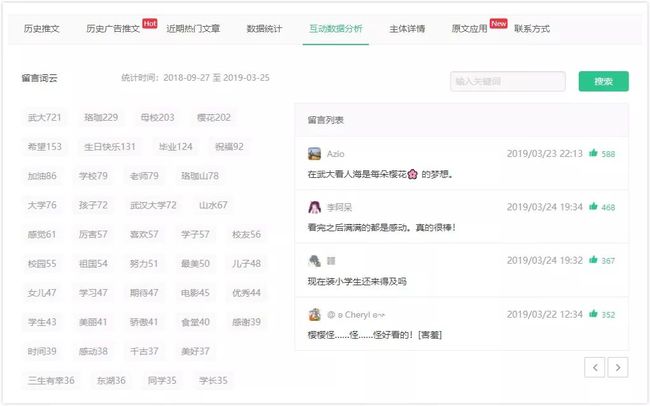
Task: Select the 祖国54 tag
Action: click(x=93, y=263)
